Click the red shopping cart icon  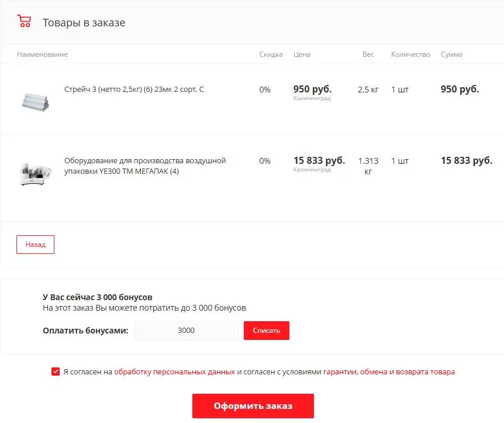24,22
